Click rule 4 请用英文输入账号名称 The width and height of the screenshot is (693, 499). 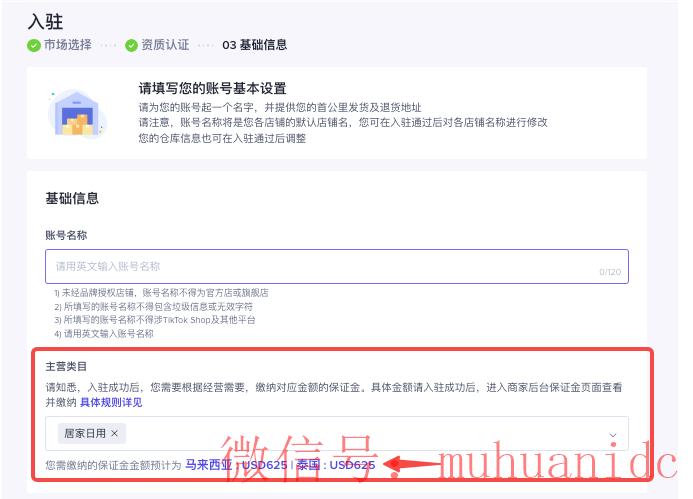(x=104, y=334)
